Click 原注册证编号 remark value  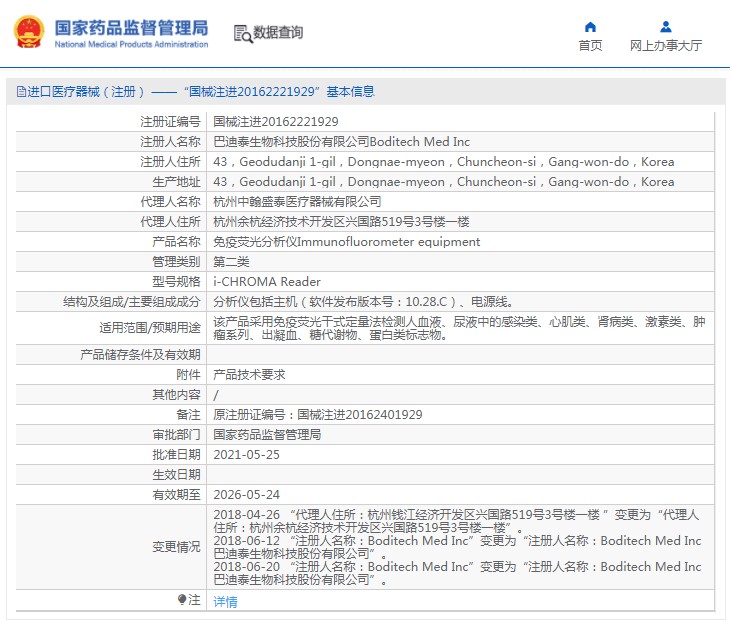[x=318, y=415]
